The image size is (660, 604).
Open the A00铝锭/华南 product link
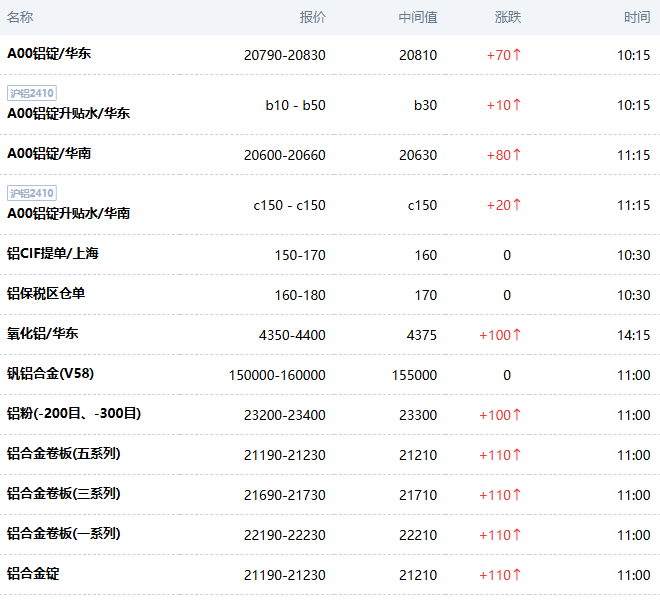49,154
